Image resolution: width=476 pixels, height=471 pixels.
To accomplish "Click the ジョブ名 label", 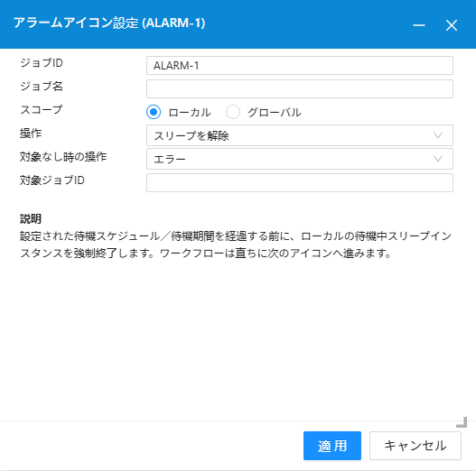I will click(42, 86).
